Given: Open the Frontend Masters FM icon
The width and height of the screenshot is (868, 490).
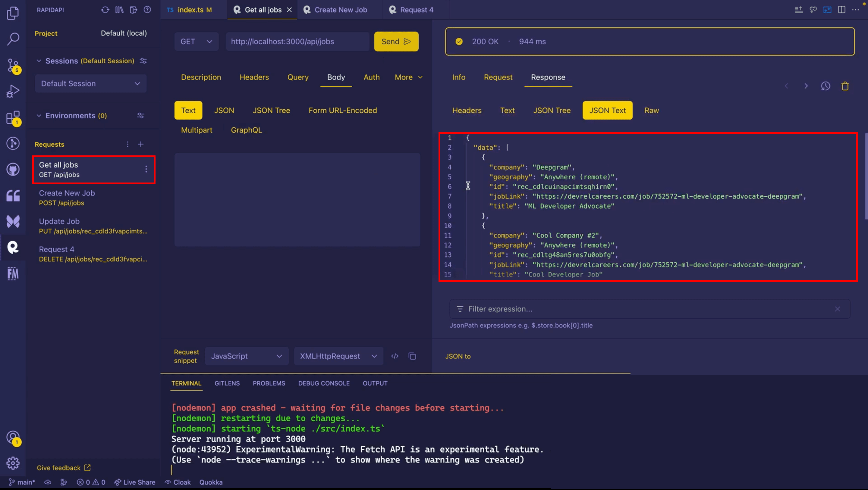Looking at the screenshot, I should [x=13, y=273].
